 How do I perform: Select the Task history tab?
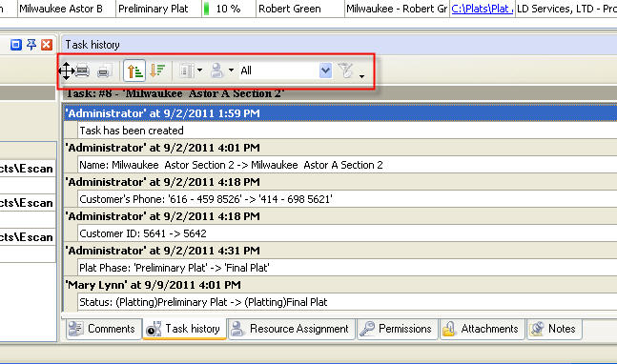(184, 329)
